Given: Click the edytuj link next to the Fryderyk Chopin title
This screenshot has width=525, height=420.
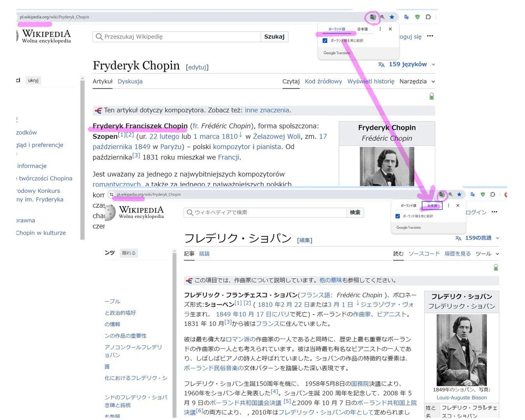Looking at the screenshot, I should coord(197,67).
